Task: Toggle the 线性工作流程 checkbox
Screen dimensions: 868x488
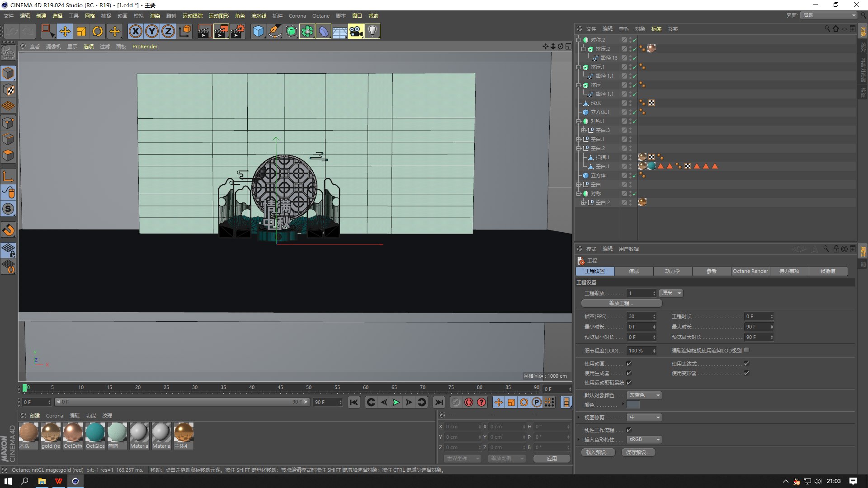Action: tap(629, 430)
